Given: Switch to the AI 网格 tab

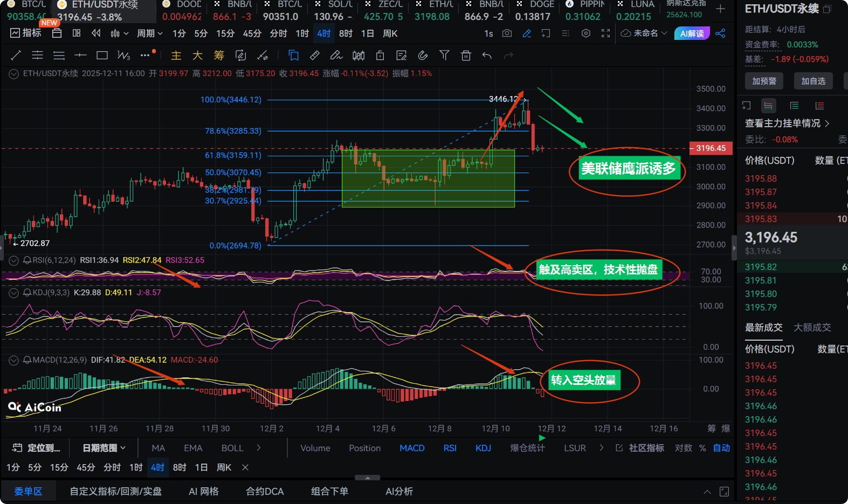Looking at the screenshot, I should pos(204,491).
